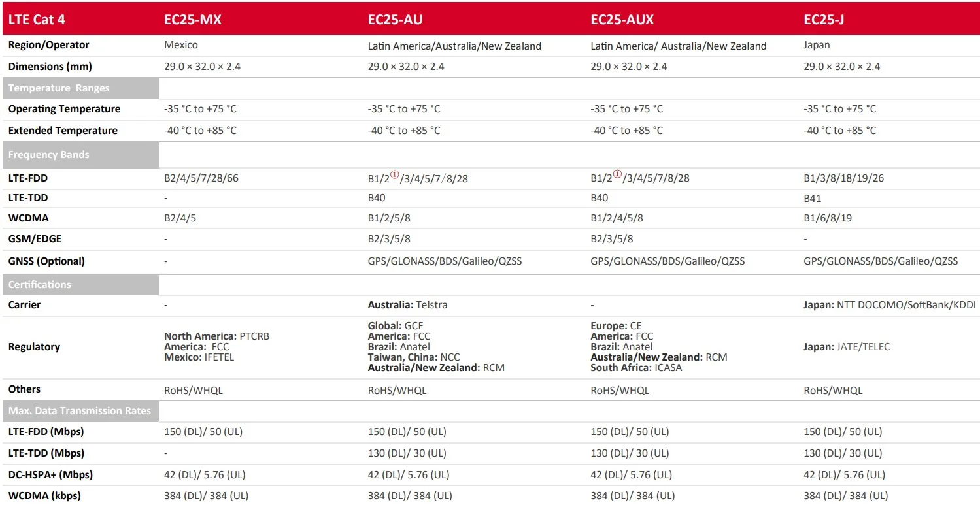
Task: Click the Extended Temperature row label
Action: pyautogui.click(x=63, y=131)
